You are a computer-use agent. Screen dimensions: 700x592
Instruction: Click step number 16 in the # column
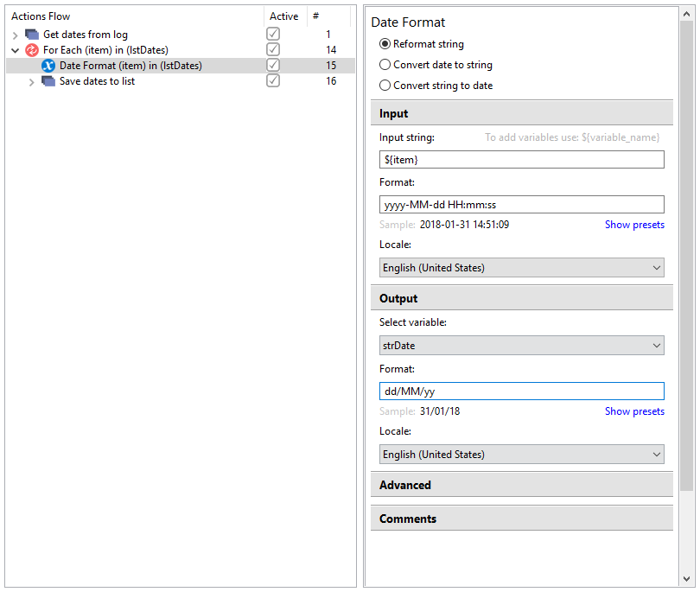pyautogui.click(x=331, y=81)
